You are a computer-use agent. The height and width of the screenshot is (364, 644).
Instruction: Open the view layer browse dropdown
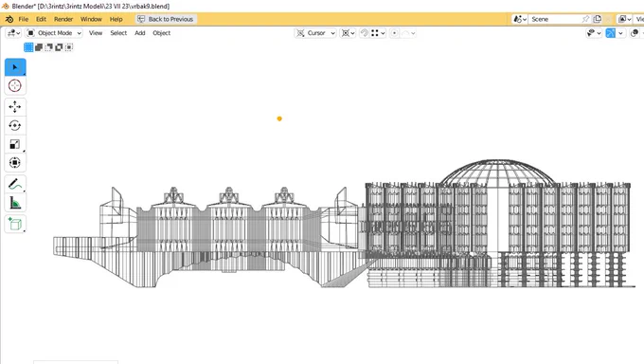[625, 19]
